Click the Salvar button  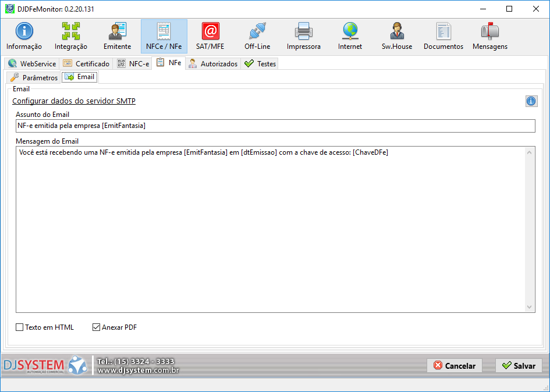pos(519,366)
